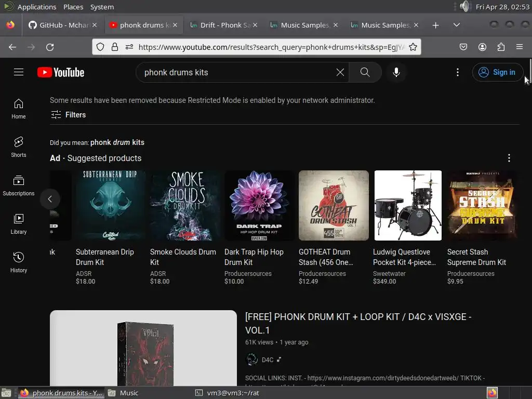
Task: Click Sign in button
Action: [497, 72]
